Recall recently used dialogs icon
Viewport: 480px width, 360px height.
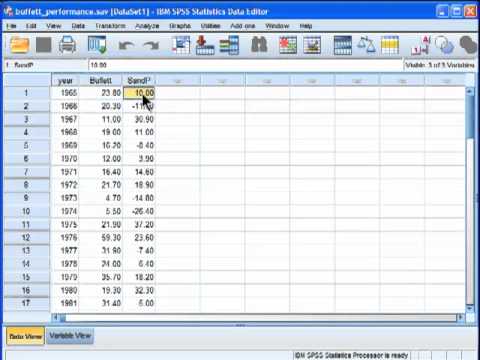click(97, 45)
